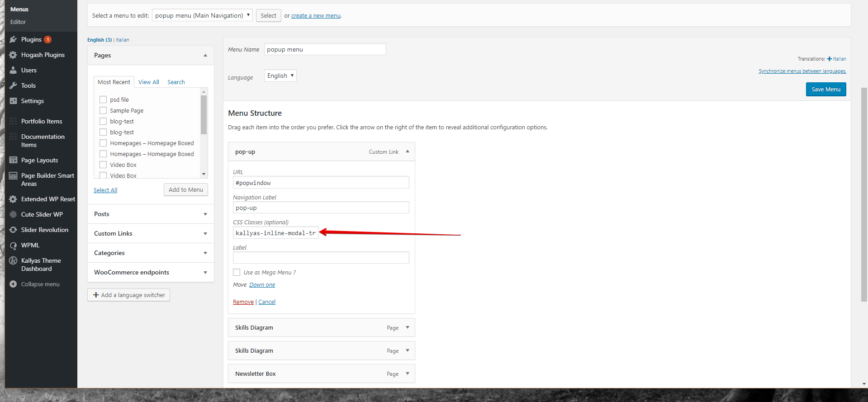Click the Save Menu button

(x=826, y=89)
